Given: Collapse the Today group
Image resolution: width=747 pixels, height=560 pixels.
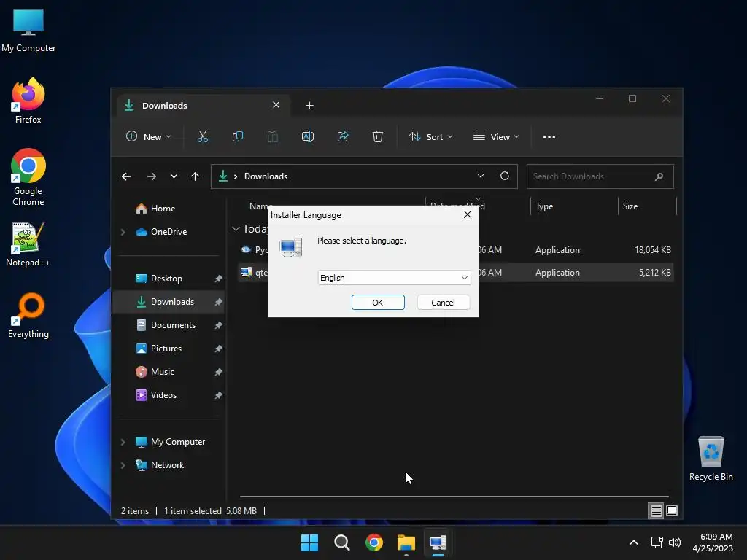Looking at the screenshot, I should pos(236,229).
